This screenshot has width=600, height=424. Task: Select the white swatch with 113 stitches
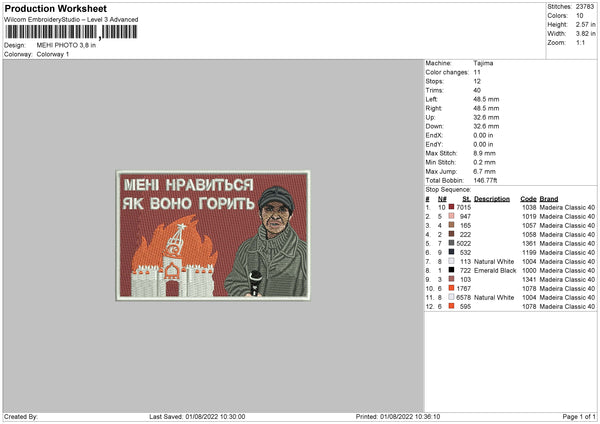[x=452, y=261]
